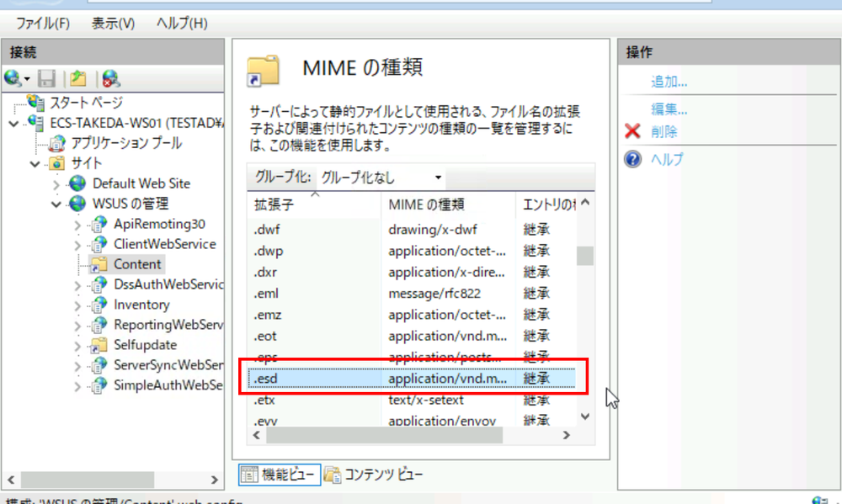Click the 編集... action link
Viewport: 842px width, 504px height.
pyautogui.click(x=669, y=109)
